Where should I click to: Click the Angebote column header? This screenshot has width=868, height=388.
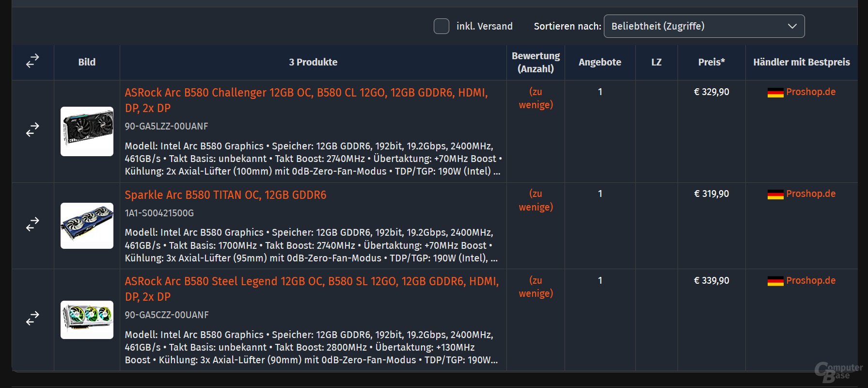[x=600, y=62]
